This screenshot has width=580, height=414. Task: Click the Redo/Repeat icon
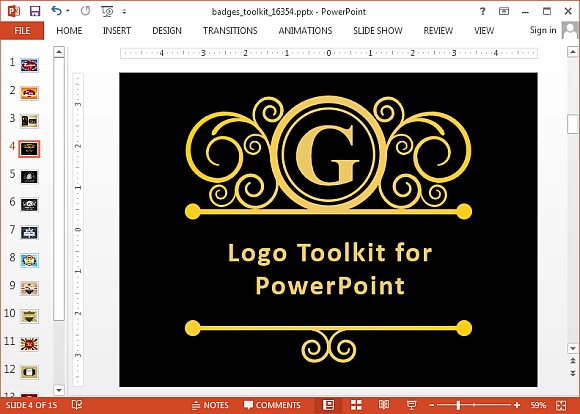(x=85, y=11)
